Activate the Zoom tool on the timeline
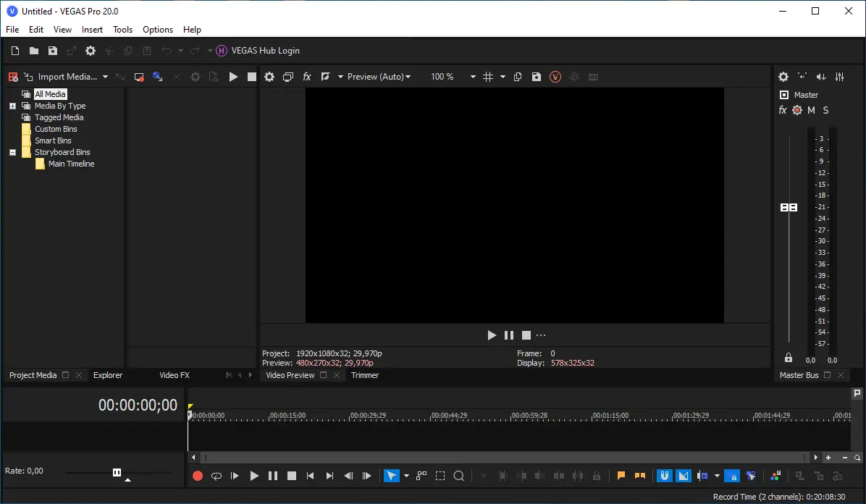 [x=459, y=476]
